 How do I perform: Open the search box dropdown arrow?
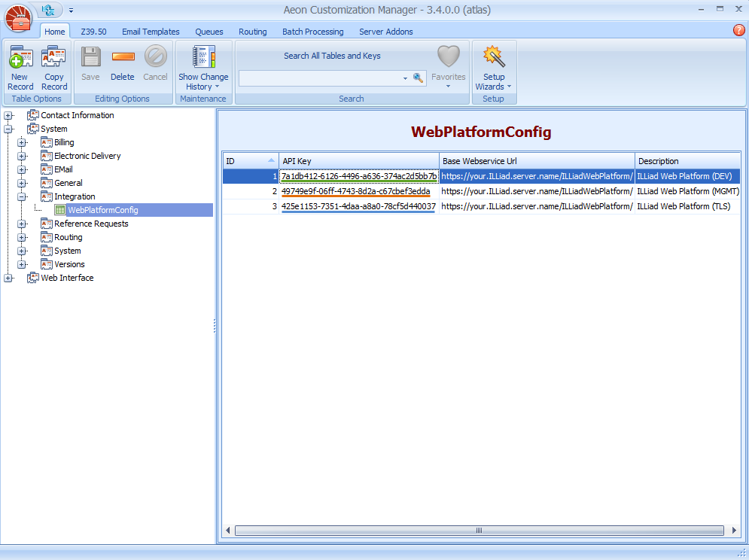point(405,78)
